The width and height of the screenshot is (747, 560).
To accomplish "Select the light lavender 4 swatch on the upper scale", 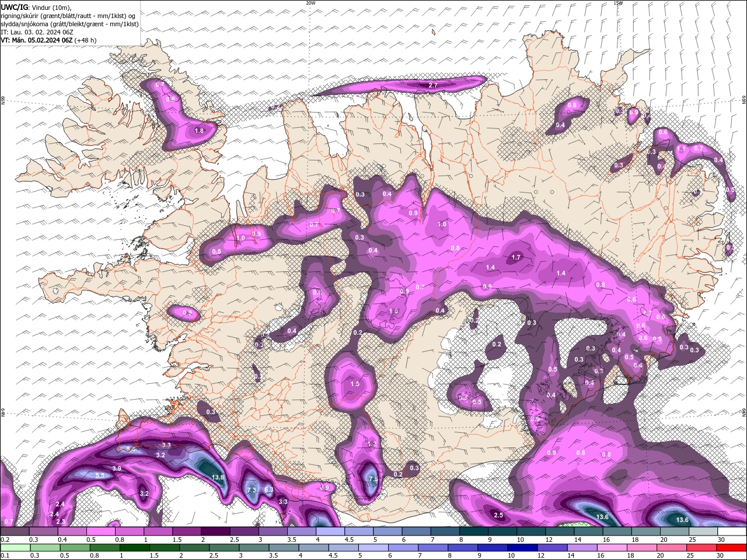I will point(330,531).
